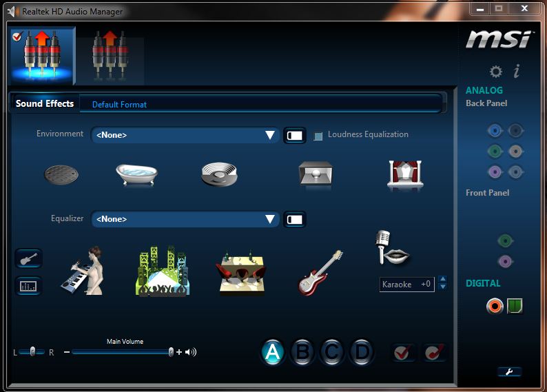
Task: Reset the Environment effect button
Action: tap(295, 135)
